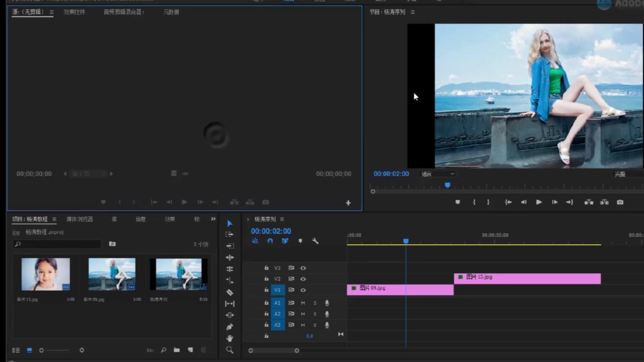Select 图片 13.jpg clip on timeline
The width and height of the screenshot is (644, 362).
pos(527,279)
